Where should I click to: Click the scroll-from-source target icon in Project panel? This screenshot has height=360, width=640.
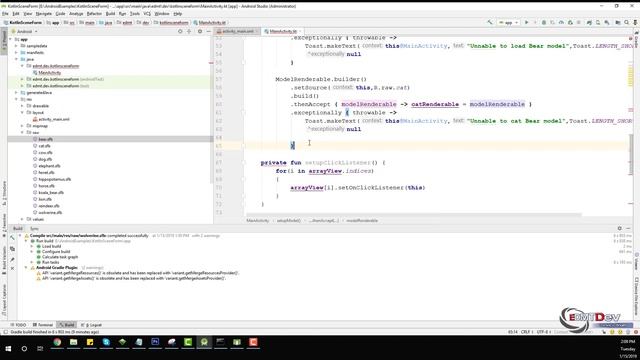pos(180,31)
